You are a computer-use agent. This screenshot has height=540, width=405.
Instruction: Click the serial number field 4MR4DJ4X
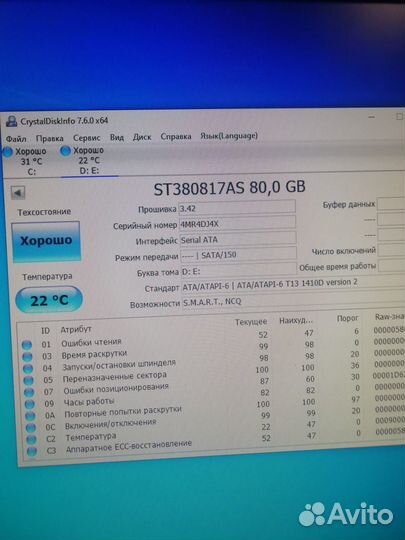(x=237, y=224)
